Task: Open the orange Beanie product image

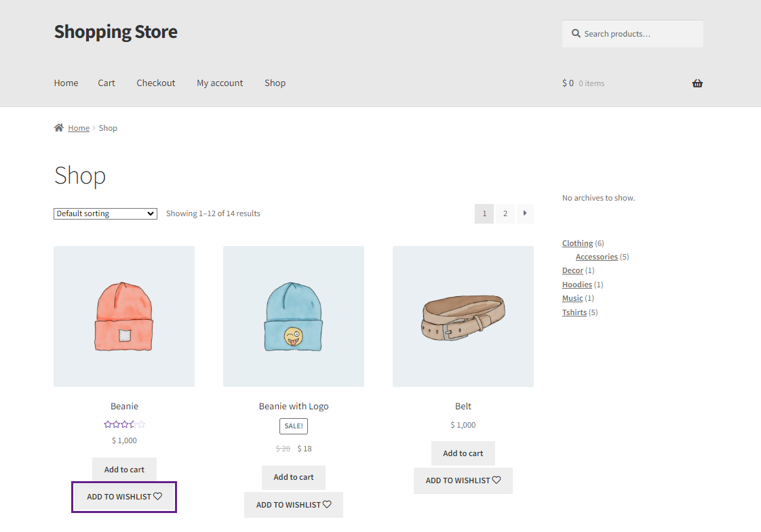Action: tap(124, 316)
